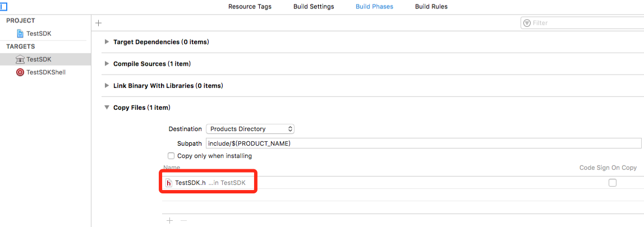
Task: Go to the Build Rules tab
Action: pyautogui.click(x=431, y=7)
